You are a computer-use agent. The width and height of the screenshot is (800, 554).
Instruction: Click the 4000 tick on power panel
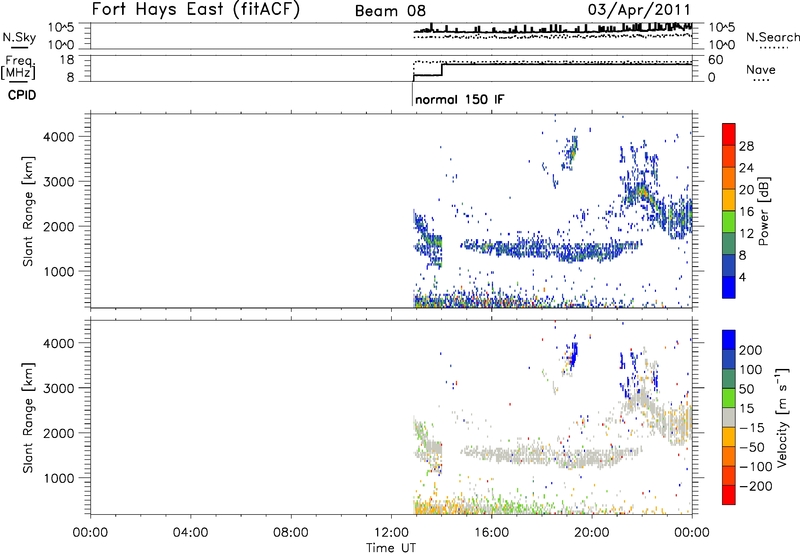pyautogui.click(x=59, y=137)
